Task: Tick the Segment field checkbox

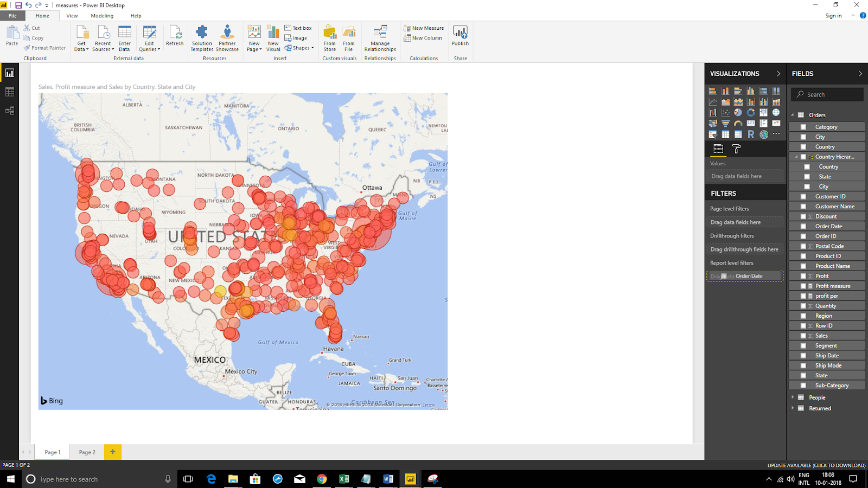Action: [x=803, y=346]
